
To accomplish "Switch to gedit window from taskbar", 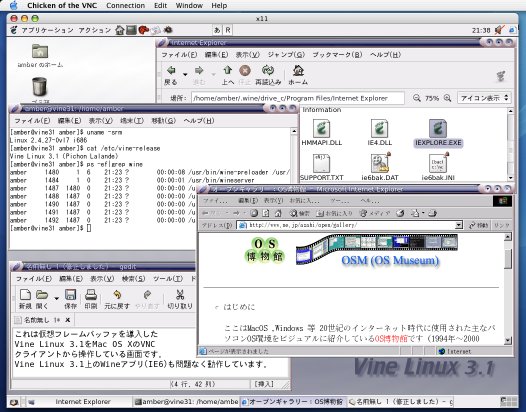I will (401, 402).
